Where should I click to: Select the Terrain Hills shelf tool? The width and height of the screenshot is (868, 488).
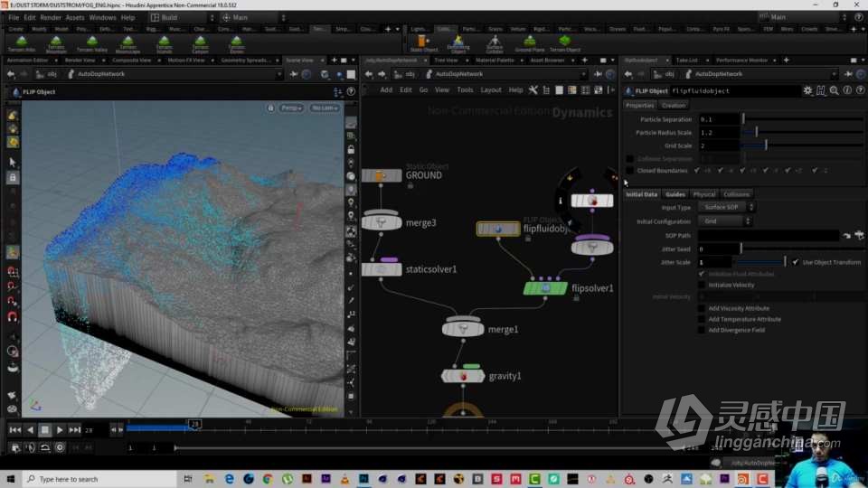pos(22,43)
